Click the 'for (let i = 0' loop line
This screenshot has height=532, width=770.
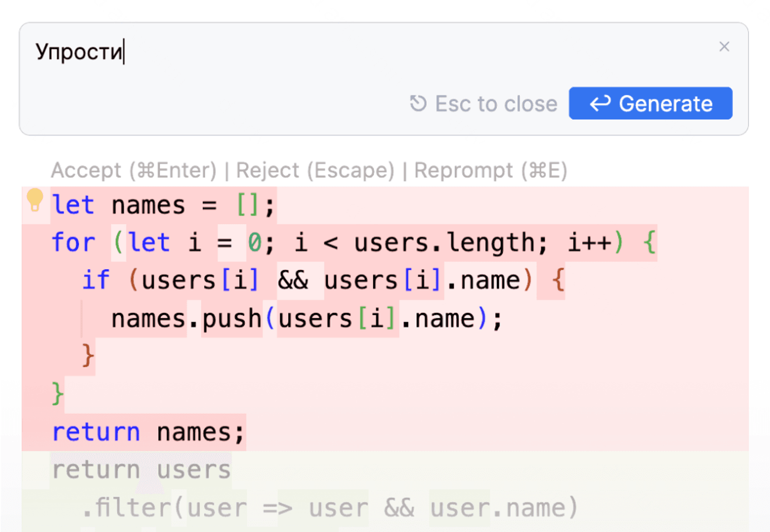(x=354, y=243)
